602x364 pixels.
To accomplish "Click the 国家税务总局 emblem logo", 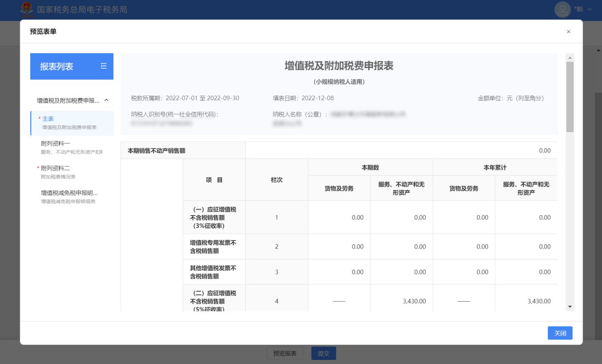I will coord(27,9).
